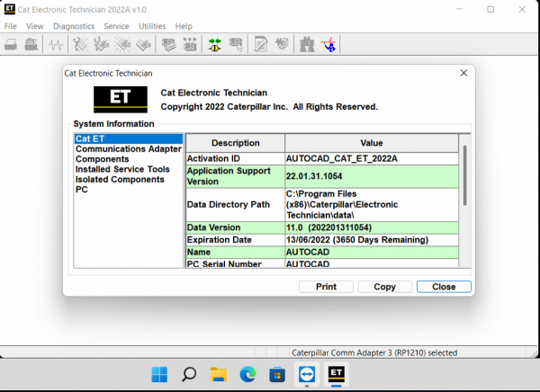Open Microsoft Store from the taskbar
Screen dimensions: 540x392
[x=277, y=374]
